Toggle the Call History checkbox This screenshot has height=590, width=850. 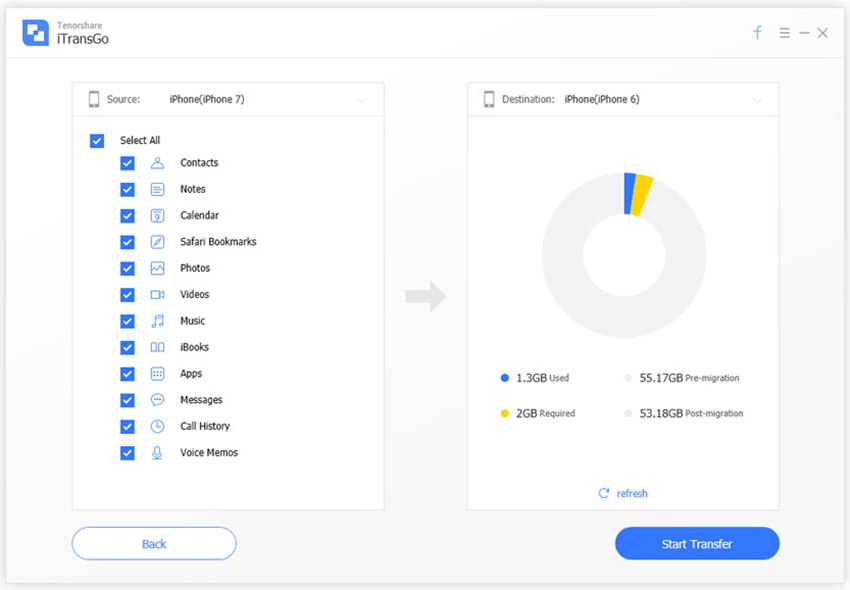click(x=127, y=427)
